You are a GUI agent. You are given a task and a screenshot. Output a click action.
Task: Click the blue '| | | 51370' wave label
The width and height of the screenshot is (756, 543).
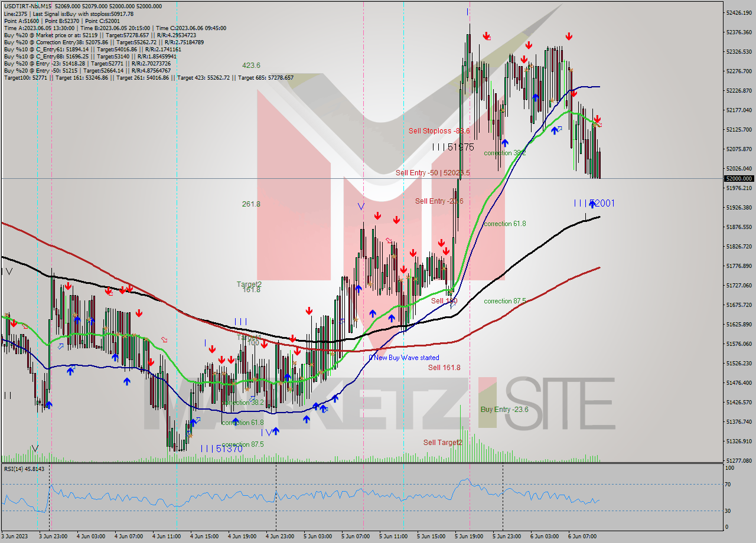point(221,449)
